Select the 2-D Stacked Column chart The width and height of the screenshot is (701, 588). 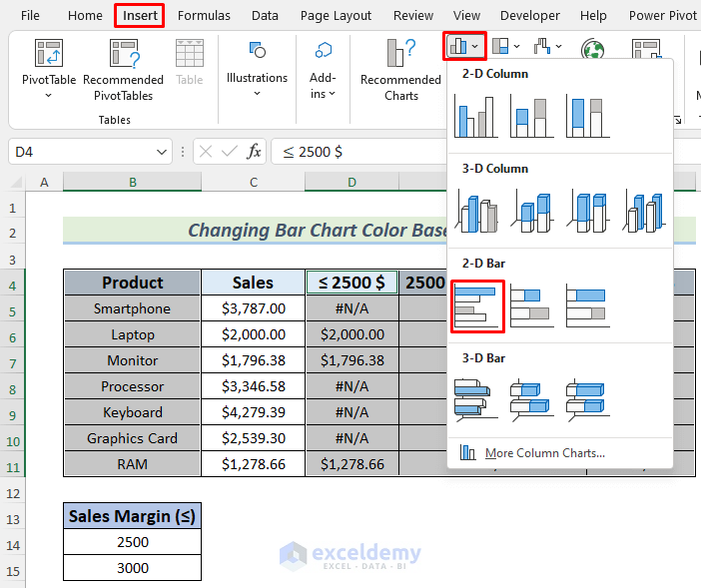click(x=531, y=117)
